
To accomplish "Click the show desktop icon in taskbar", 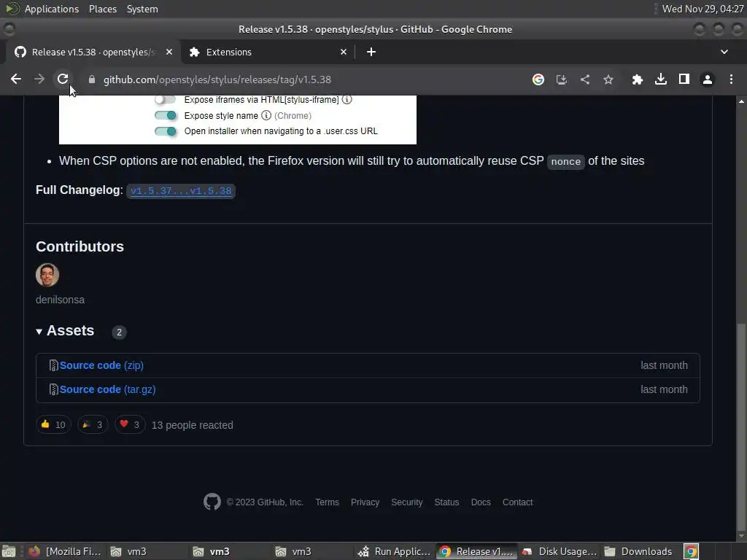I will coord(9,551).
